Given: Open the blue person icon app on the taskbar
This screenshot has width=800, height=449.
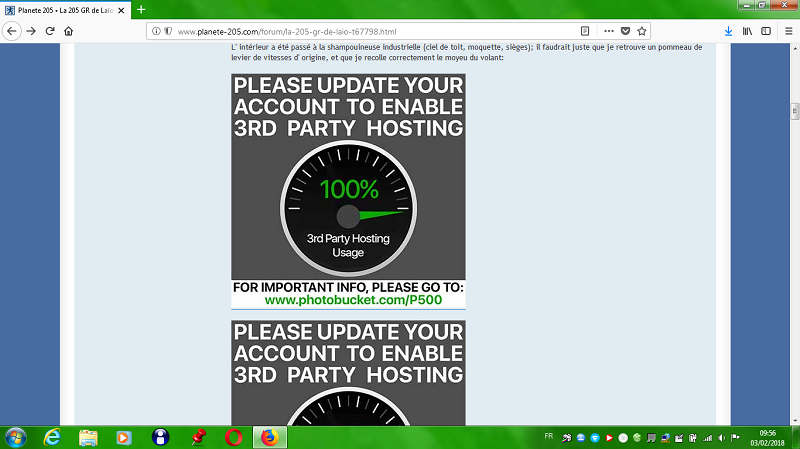Looking at the screenshot, I should (160, 437).
